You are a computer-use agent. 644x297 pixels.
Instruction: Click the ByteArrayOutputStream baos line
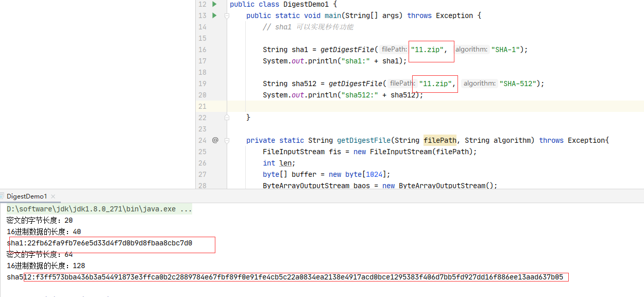coord(380,186)
